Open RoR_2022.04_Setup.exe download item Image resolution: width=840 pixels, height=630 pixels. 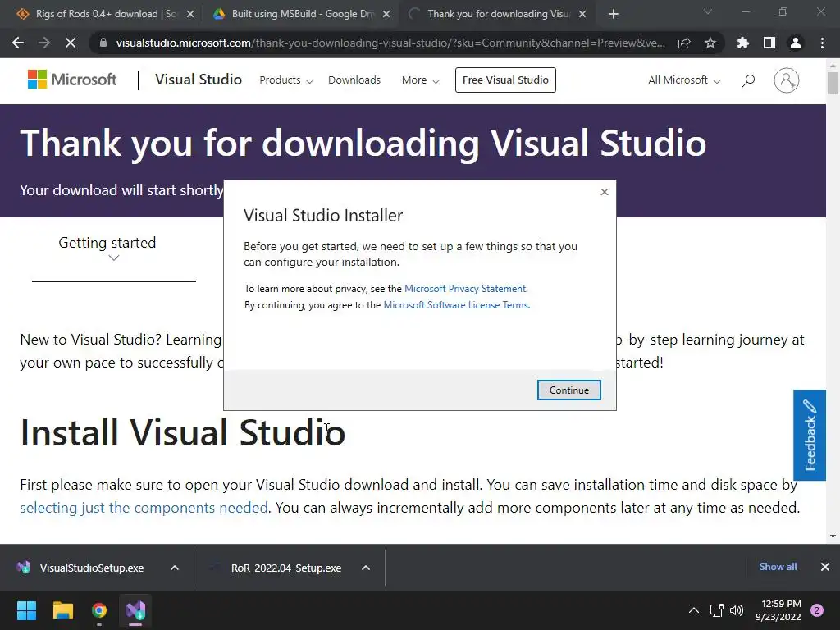tap(286, 568)
